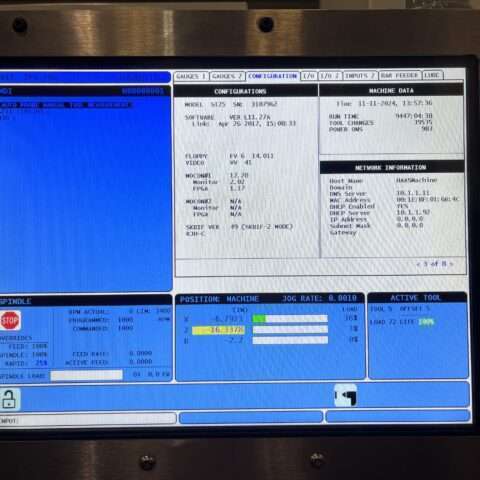Select the BAR FEEDER tab

pos(400,75)
